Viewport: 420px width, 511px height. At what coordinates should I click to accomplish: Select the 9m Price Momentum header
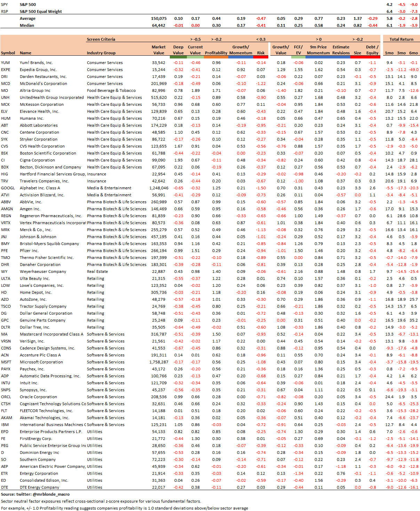pyautogui.click(x=318, y=50)
